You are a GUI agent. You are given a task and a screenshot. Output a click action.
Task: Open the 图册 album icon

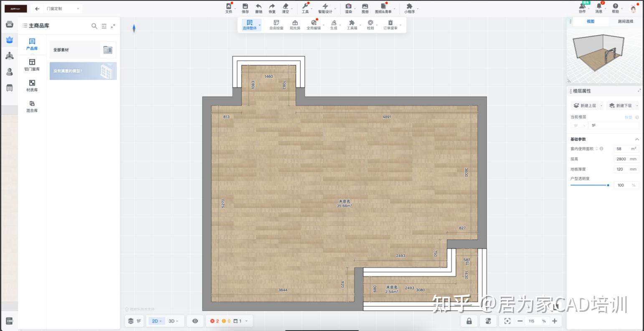[x=365, y=6]
